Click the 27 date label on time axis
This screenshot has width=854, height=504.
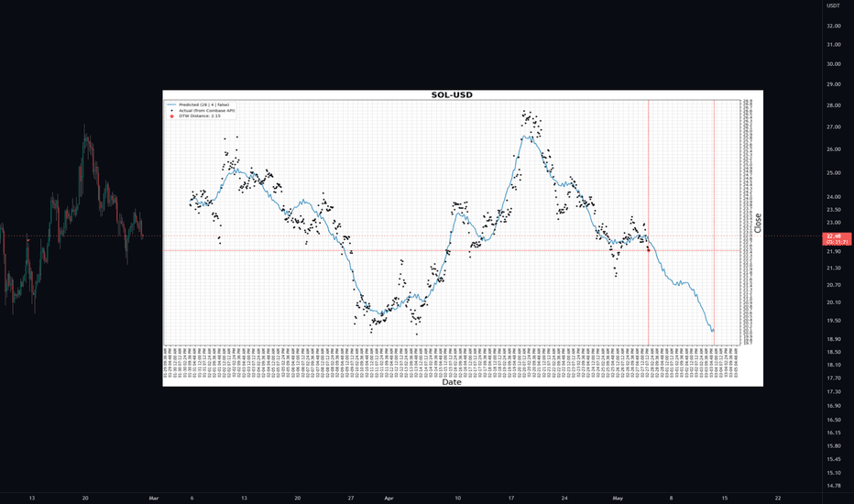[x=351, y=498]
